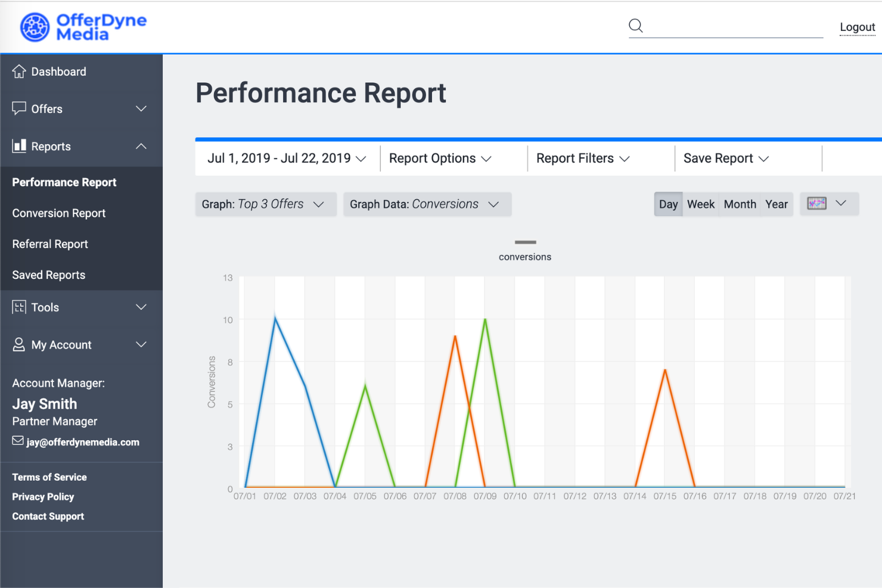882x588 pixels.
Task: Open the Report Options dropdown
Action: (440, 158)
